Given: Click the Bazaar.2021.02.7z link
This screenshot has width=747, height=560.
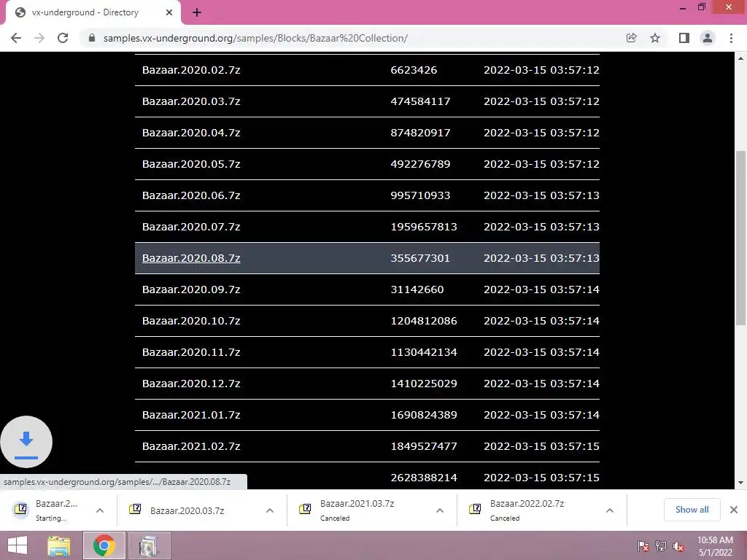Looking at the screenshot, I should pyautogui.click(x=191, y=447).
